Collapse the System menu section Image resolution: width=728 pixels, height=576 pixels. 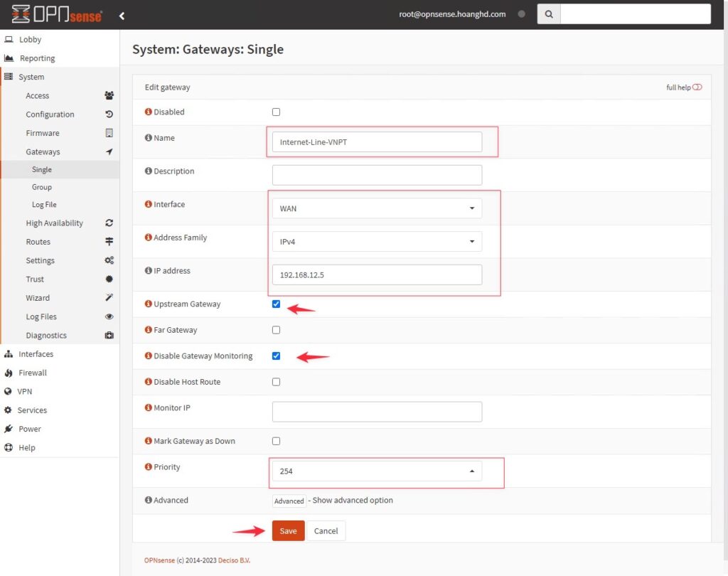[x=60, y=77]
